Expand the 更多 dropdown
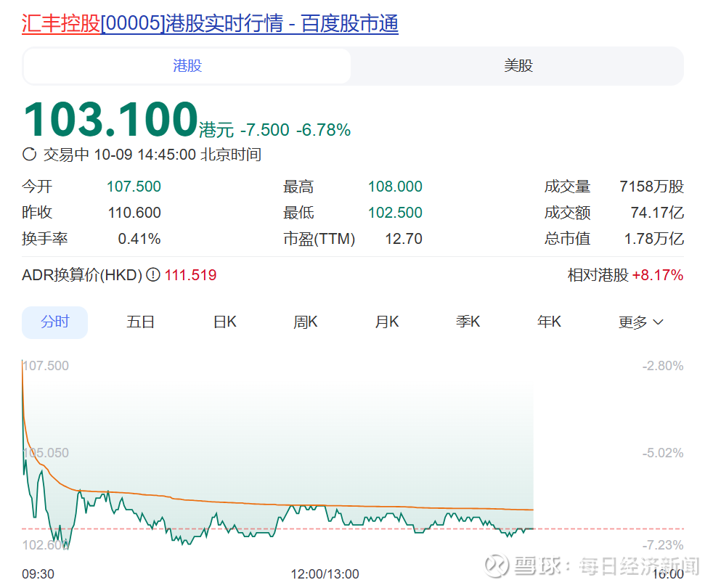721x588 pixels. 640,322
